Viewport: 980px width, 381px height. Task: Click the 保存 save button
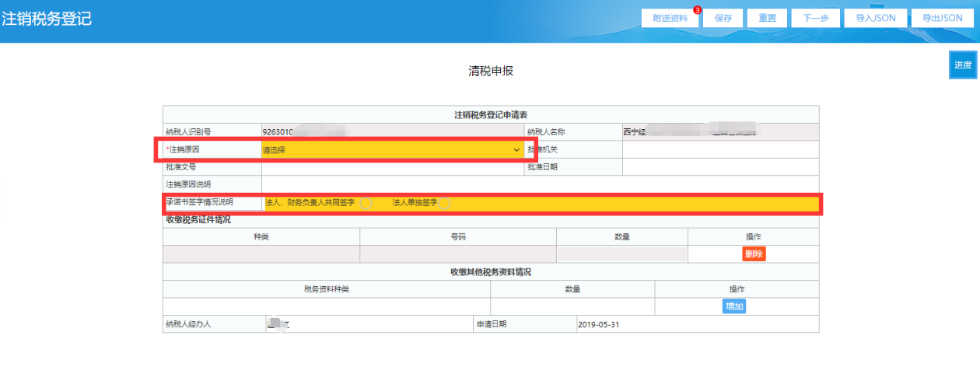(723, 18)
